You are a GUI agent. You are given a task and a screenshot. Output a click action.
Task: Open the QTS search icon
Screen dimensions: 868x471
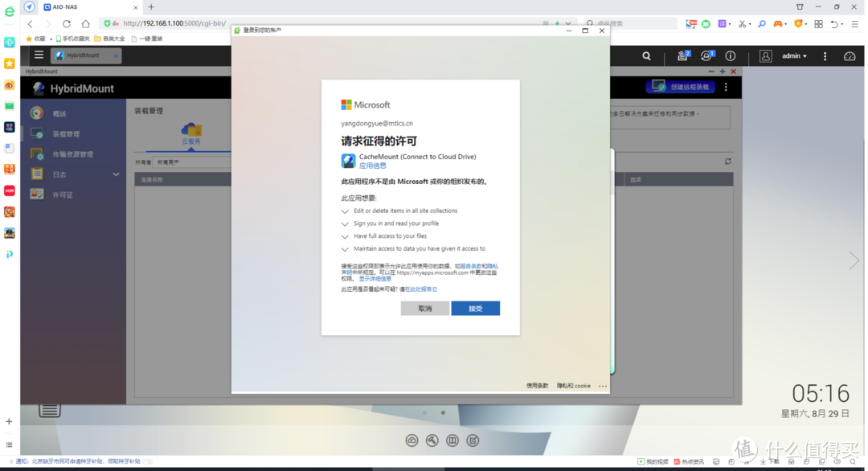point(646,56)
